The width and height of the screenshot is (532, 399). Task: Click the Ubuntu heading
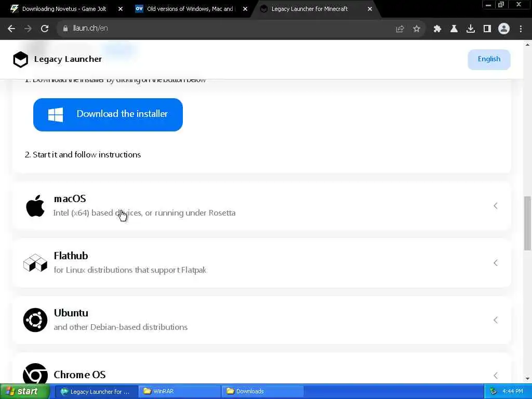pyautogui.click(x=71, y=312)
